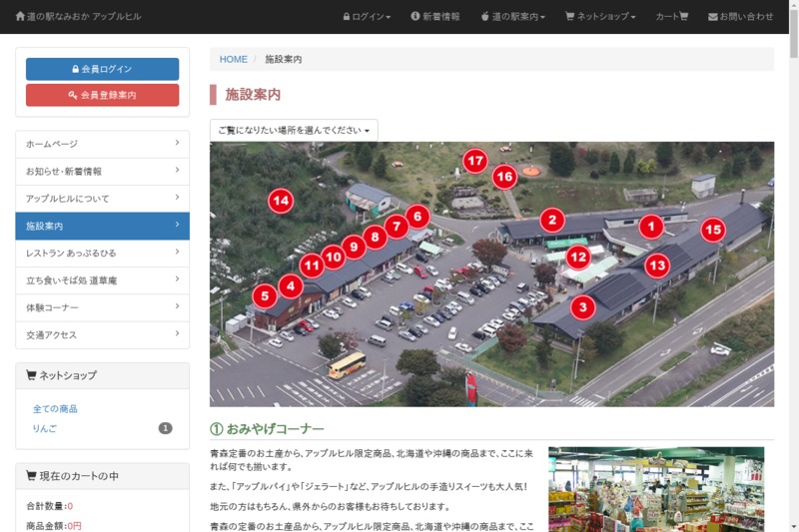Select map marker number 14
The image size is (799, 532).
click(x=281, y=201)
